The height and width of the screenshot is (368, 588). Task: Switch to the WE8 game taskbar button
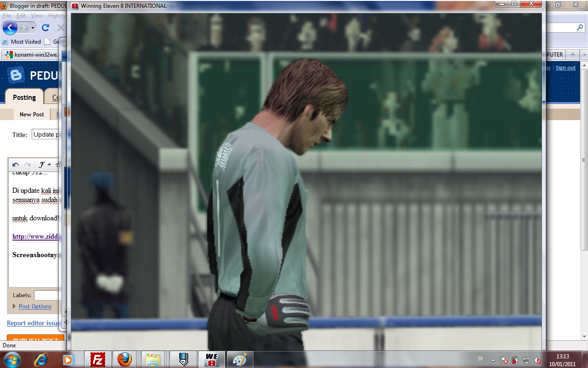click(x=211, y=359)
